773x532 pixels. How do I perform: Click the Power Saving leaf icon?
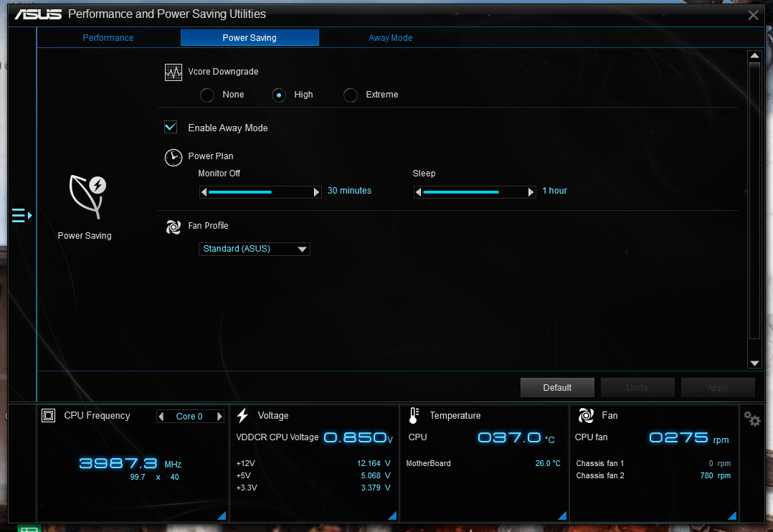(87, 196)
